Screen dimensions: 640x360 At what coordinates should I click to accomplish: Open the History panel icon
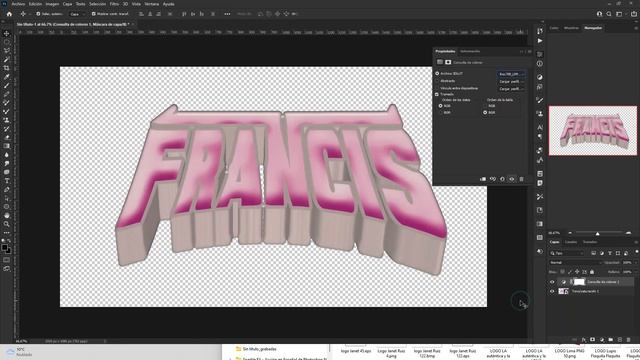540,31
